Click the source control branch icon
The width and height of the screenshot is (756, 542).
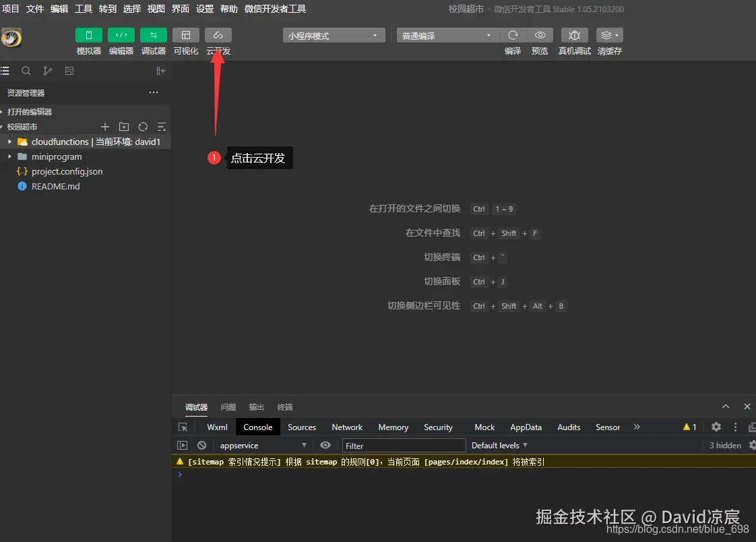pos(47,70)
